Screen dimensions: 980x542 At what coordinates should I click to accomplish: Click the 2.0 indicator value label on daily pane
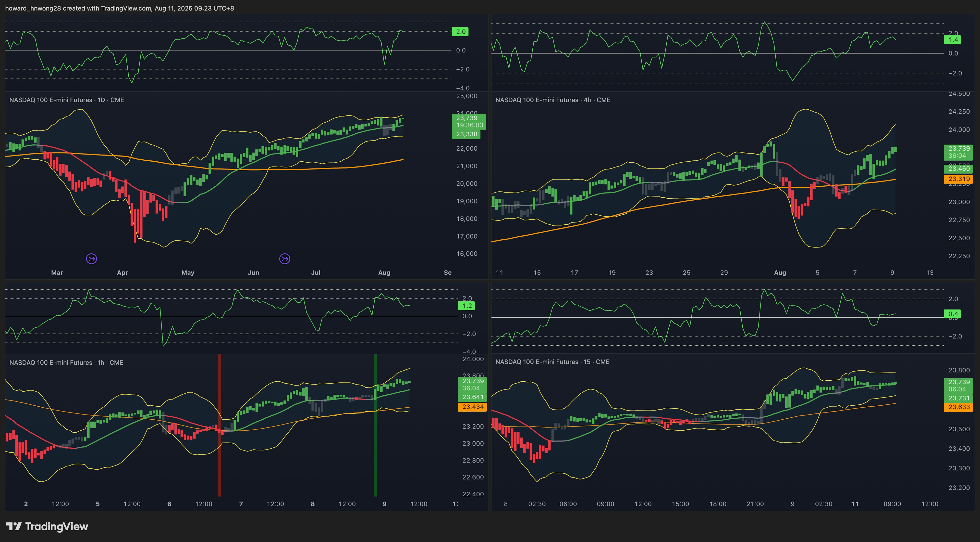pyautogui.click(x=460, y=32)
